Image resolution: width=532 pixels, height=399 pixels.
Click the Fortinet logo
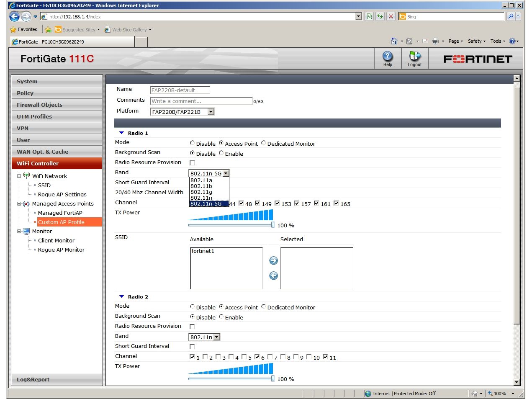[478, 59]
